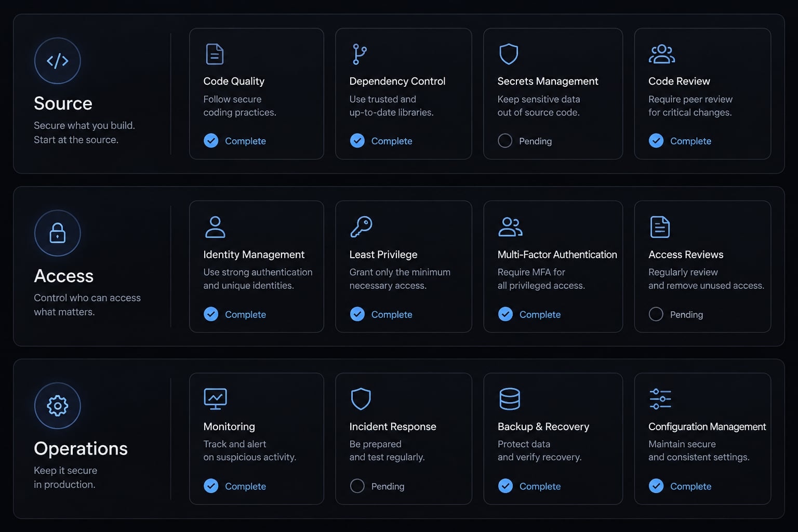This screenshot has width=798, height=532.
Task: Click the Access padlock icon
Action: [57, 233]
